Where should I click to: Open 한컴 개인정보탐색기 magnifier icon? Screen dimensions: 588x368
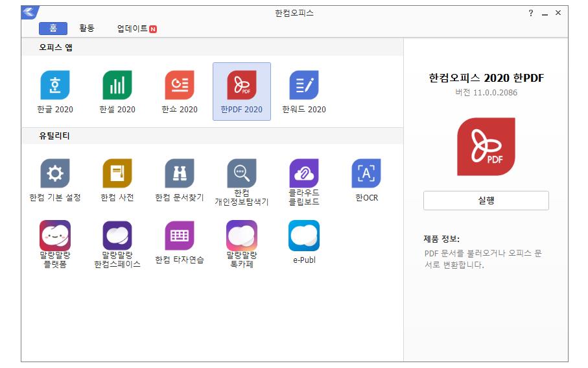point(242,173)
